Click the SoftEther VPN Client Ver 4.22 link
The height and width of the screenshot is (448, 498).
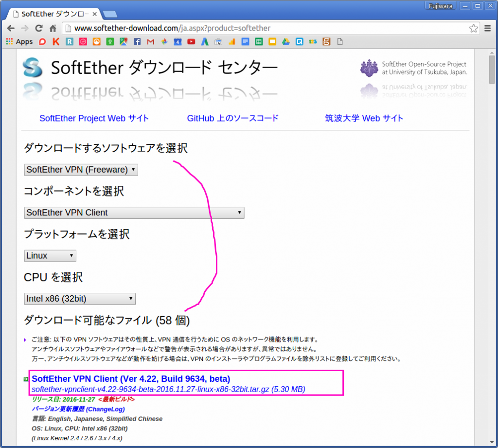[131, 379]
